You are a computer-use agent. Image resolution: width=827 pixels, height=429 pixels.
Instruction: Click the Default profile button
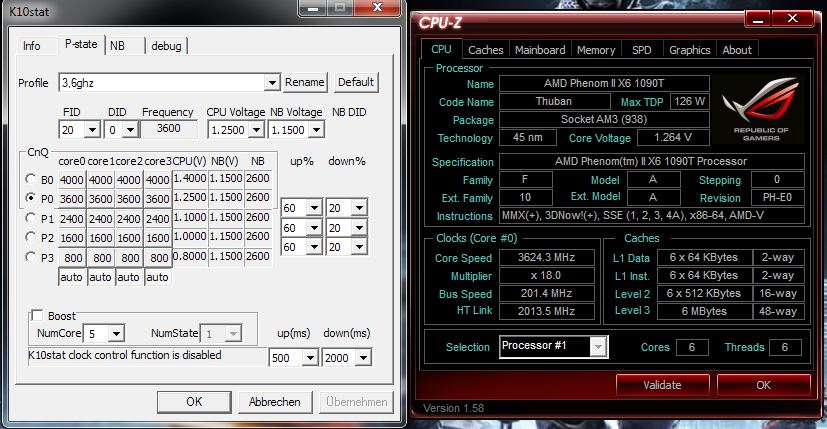click(356, 82)
